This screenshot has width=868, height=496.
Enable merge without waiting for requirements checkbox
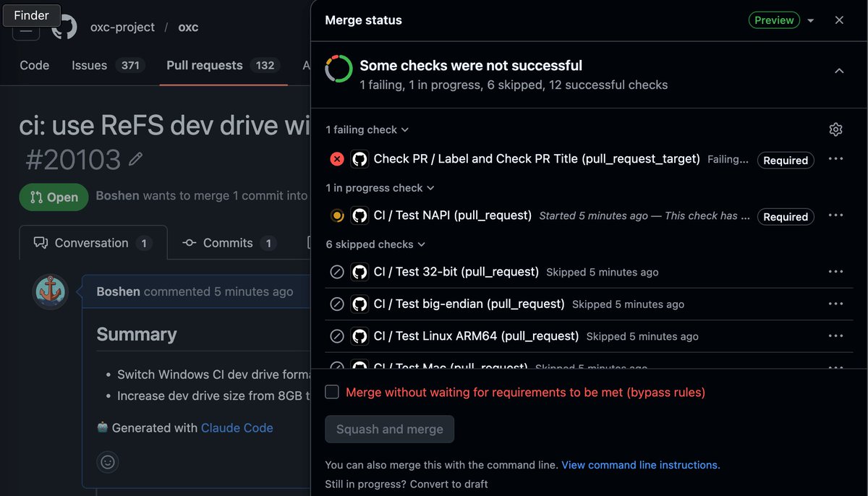(332, 392)
